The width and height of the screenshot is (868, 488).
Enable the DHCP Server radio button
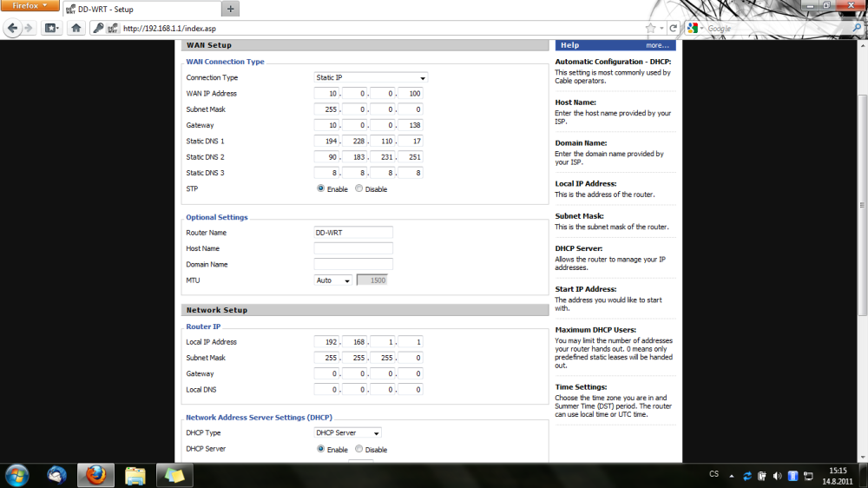320,449
